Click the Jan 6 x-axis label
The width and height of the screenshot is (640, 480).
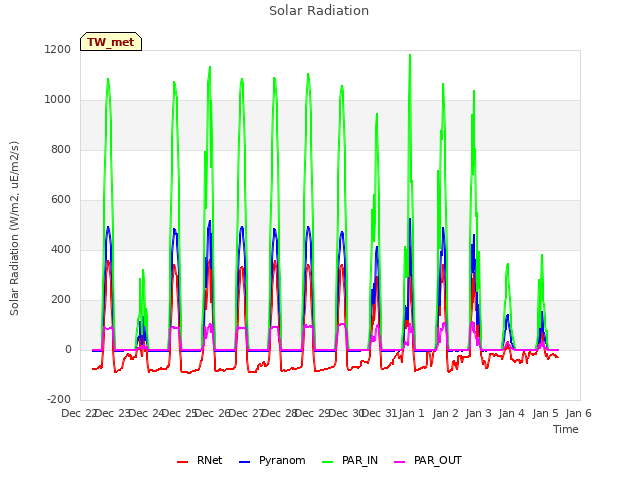click(x=578, y=413)
